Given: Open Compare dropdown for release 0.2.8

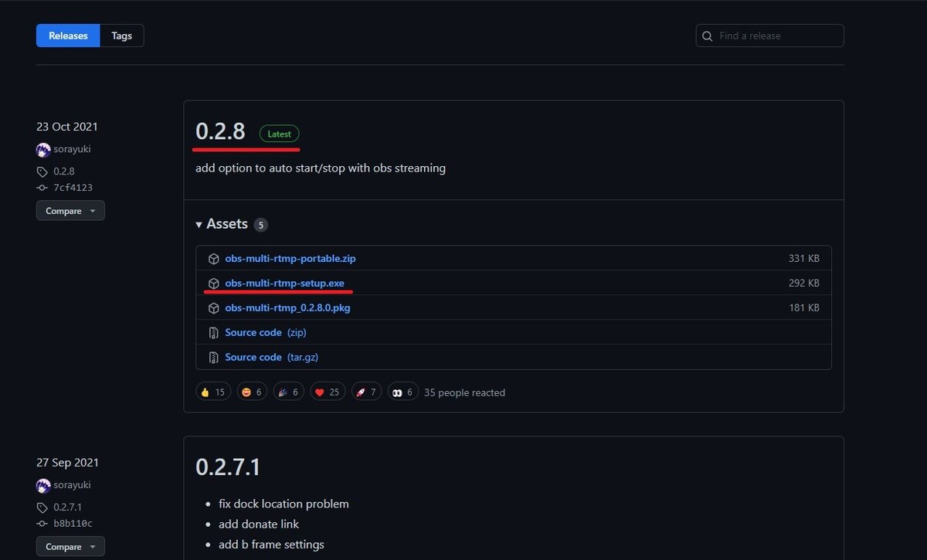Looking at the screenshot, I should [x=70, y=211].
